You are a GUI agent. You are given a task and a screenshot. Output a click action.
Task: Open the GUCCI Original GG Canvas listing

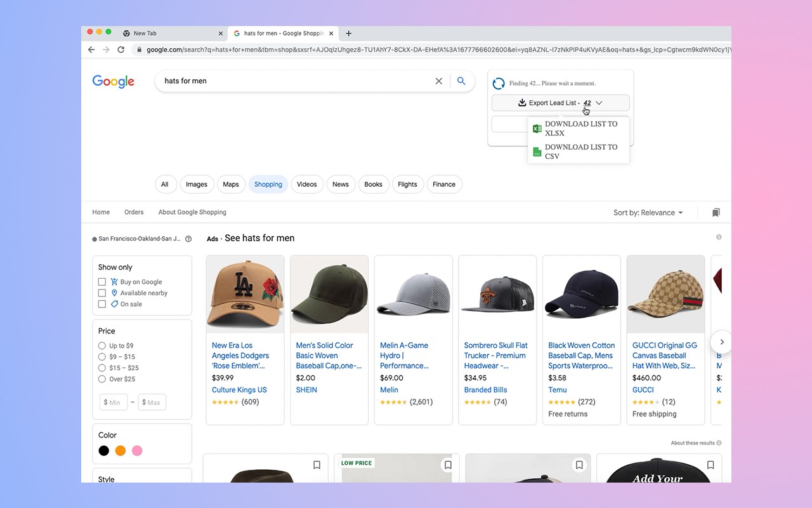tap(665, 356)
